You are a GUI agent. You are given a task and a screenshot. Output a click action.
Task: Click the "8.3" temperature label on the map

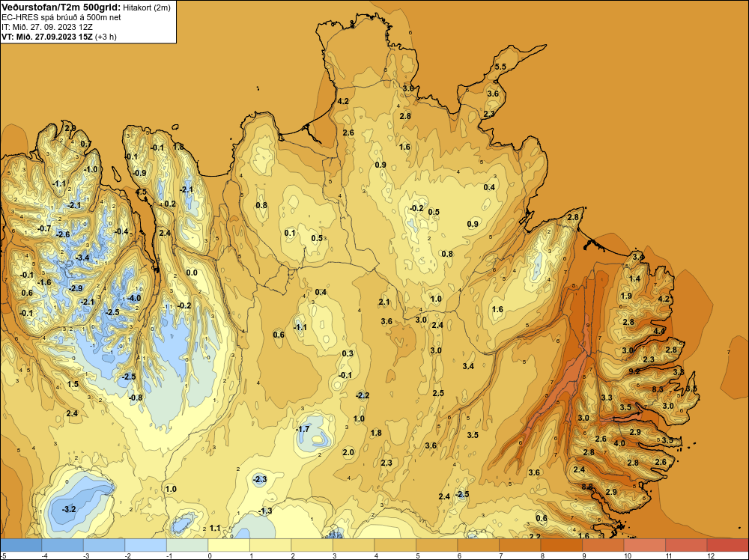pos(658,389)
